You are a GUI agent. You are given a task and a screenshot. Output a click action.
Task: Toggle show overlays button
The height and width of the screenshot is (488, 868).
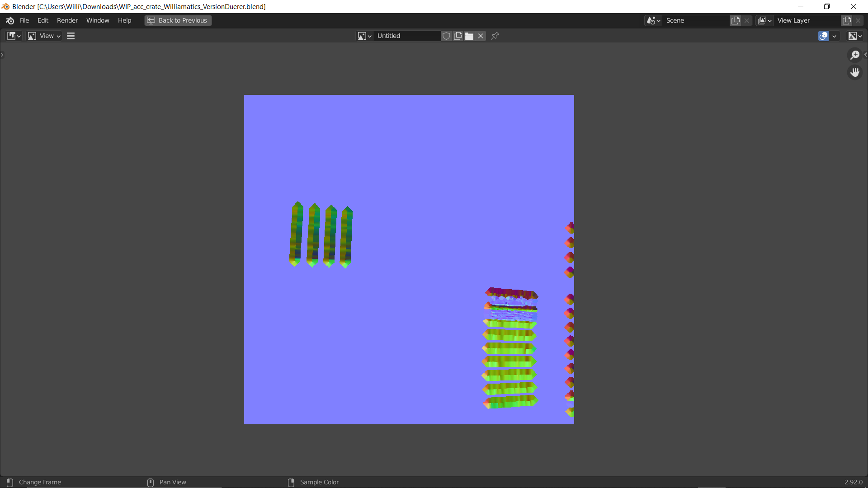pos(823,36)
